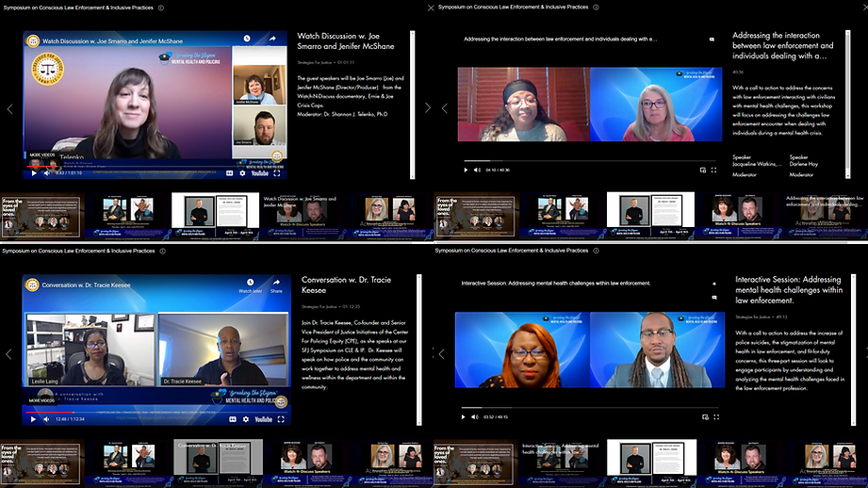Select highlighted 'Conversation w. Dr.' thumbnail, bottom-left strip
The image size is (868, 488).
pos(218,462)
